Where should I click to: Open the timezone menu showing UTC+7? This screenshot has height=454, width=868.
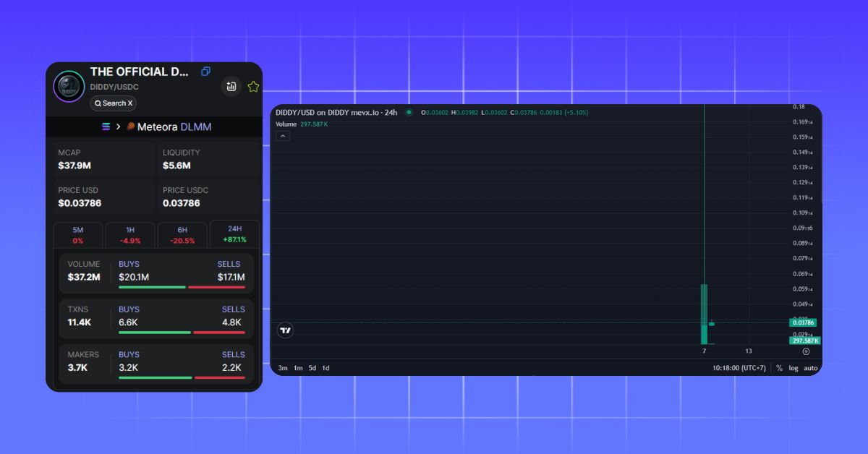(739, 368)
